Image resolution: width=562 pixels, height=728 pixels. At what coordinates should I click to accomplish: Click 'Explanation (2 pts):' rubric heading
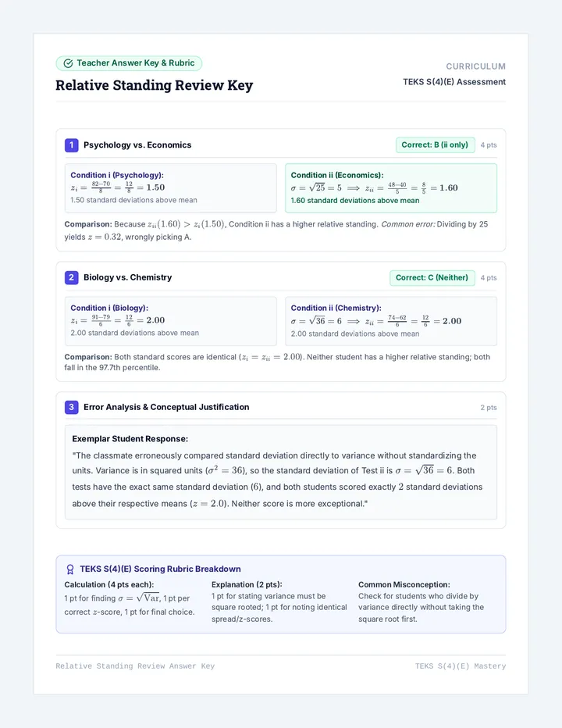[x=247, y=584]
